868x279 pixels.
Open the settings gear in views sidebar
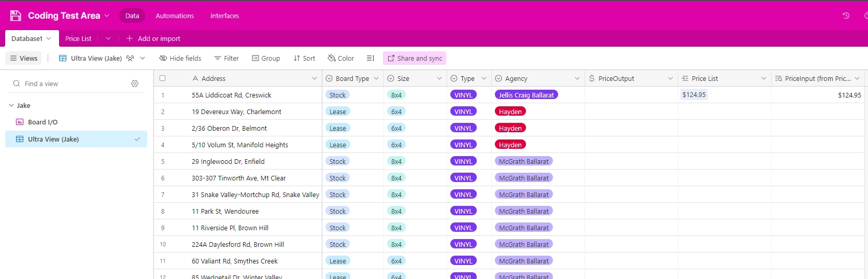pos(135,83)
